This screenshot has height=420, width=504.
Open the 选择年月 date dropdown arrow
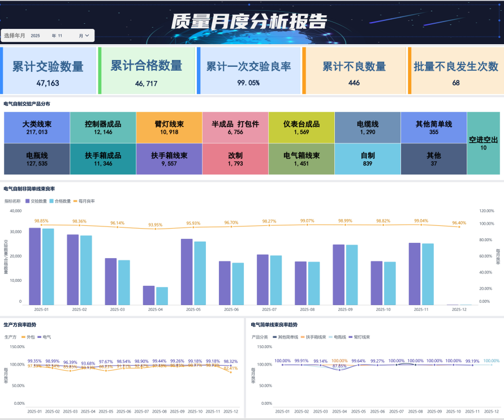click(x=87, y=36)
